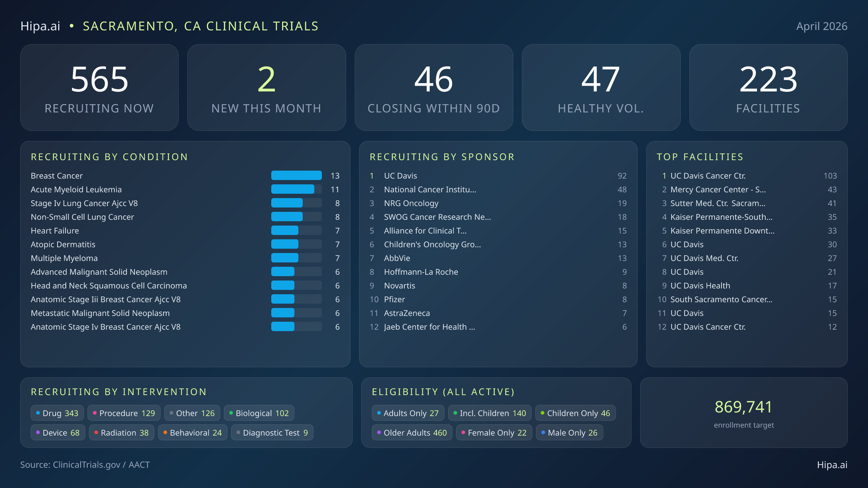
Task: Select the Closing Within 90D card
Action: [434, 87]
